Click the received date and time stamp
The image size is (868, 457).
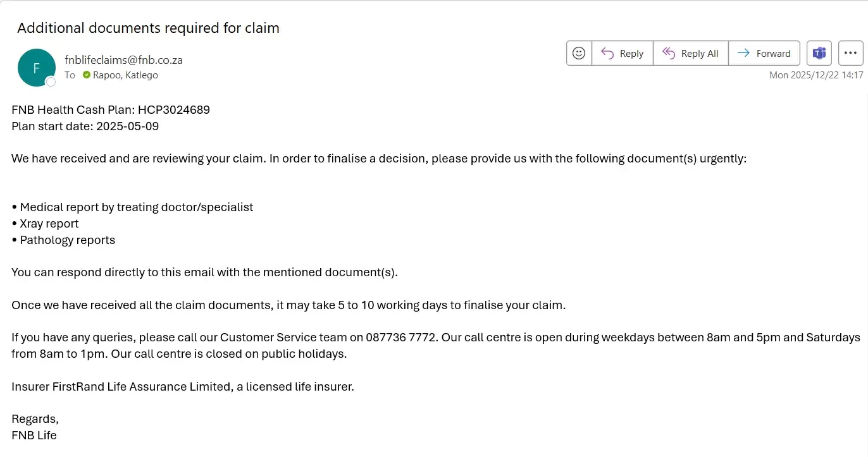[816, 75]
